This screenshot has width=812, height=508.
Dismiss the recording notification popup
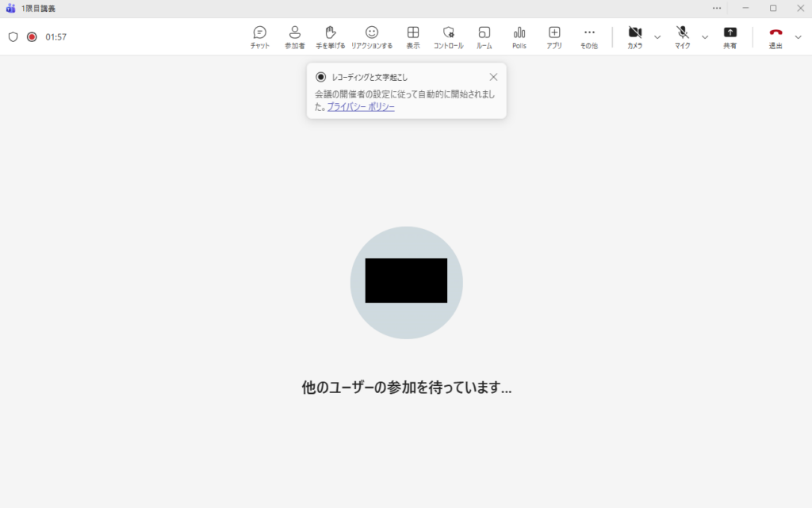point(493,77)
